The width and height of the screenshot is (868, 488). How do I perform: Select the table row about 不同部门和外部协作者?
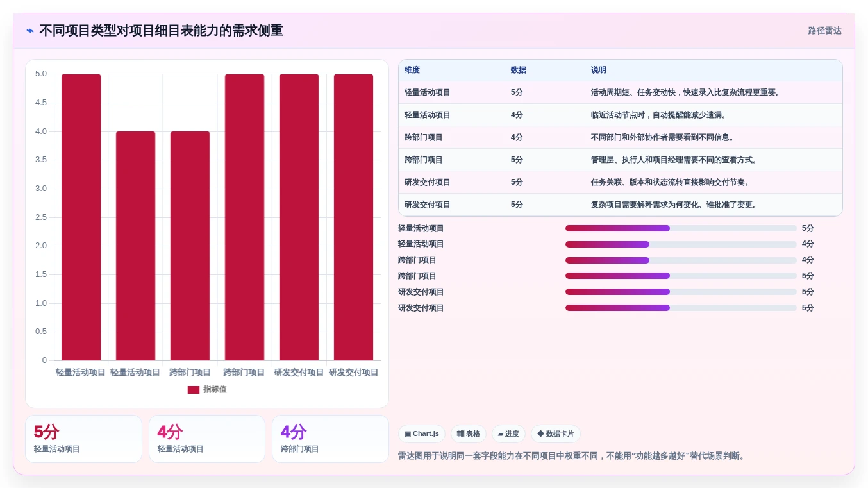pos(621,137)
